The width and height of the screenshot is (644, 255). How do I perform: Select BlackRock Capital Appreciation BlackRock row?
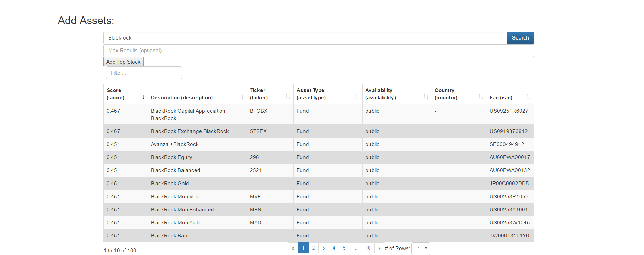319,114
